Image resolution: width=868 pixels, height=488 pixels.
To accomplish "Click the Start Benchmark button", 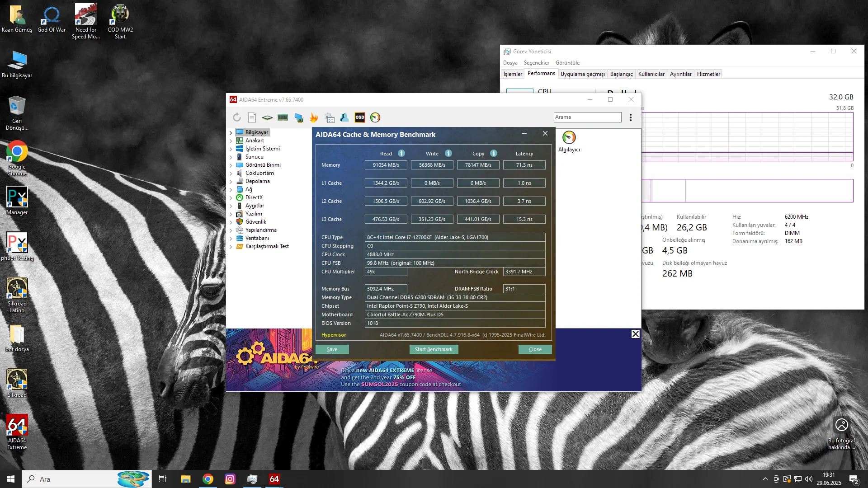I will tap(434, 349).
